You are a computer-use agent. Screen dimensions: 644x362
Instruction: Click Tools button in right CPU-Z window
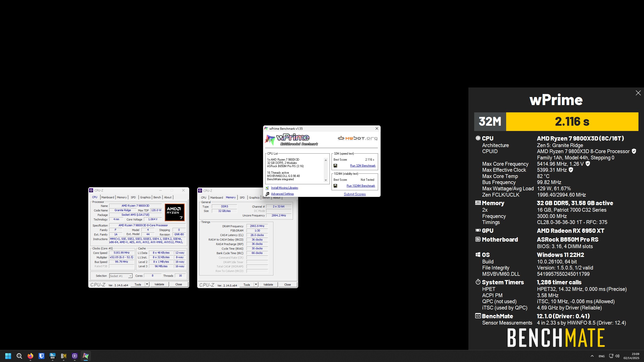click(x=247, y=285)
